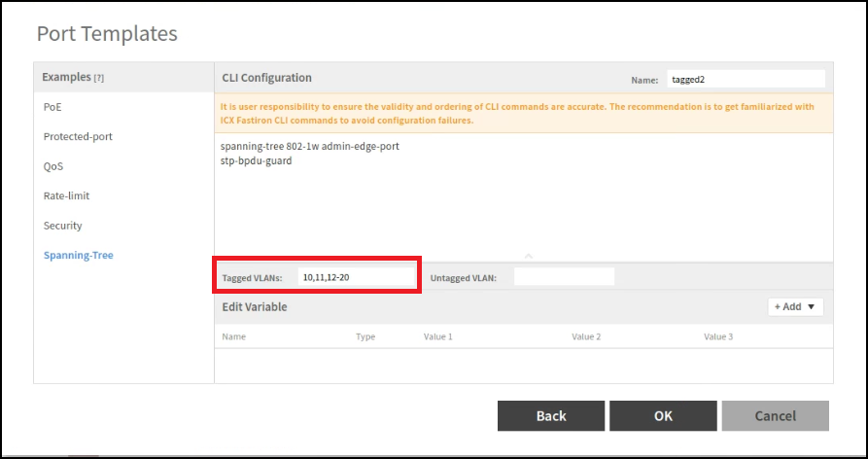
Task: Select the Value 2 column header
Action: click(586, 336)
